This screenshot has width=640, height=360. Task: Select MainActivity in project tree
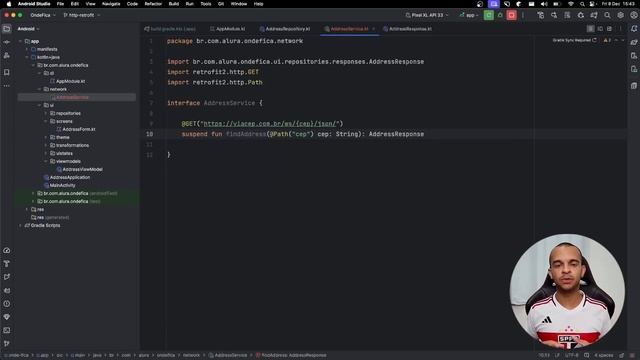click(x=60, y=185)
